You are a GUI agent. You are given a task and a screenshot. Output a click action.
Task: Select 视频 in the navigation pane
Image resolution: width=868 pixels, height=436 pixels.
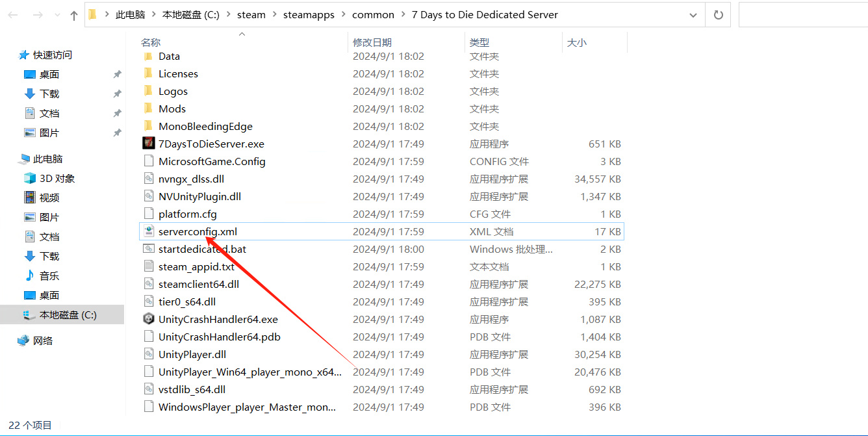pos(49,198)
